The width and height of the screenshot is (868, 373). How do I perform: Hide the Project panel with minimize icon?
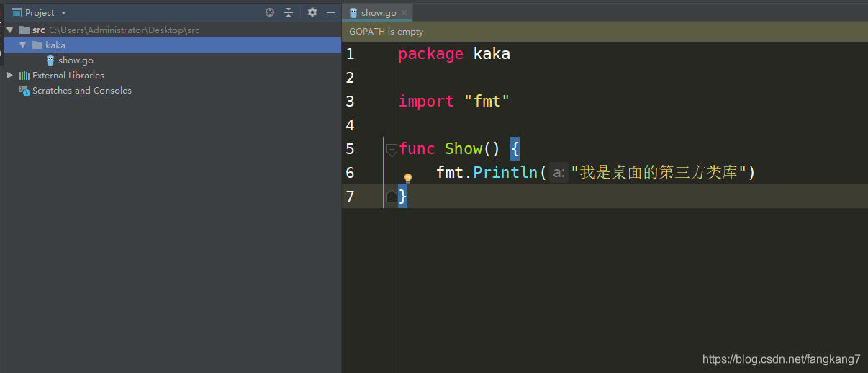[x=331, y=12]
